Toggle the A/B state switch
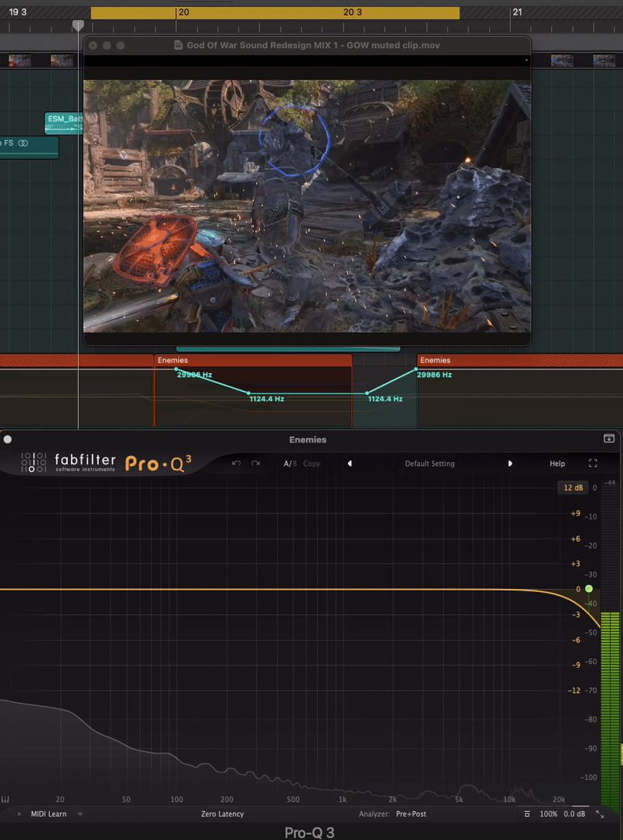This screenshot has height=840, width=623. [x=290, y=464]
